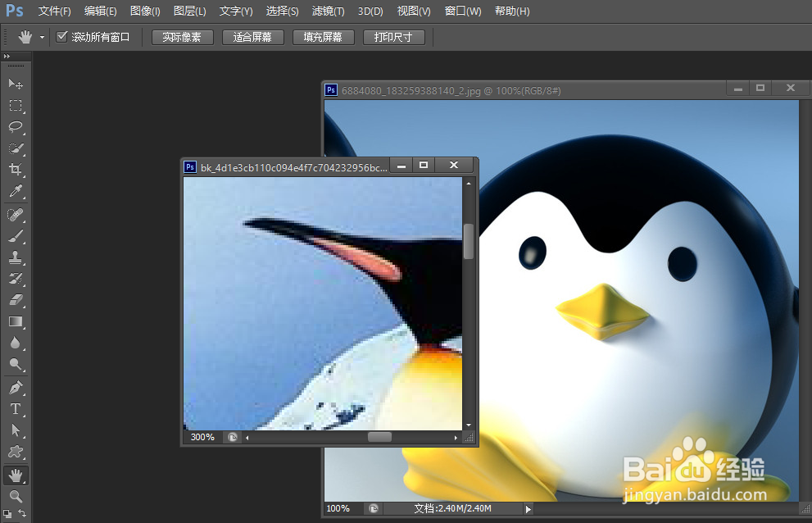Select the Move tool
Screen dimensions: 812x523
16,84
